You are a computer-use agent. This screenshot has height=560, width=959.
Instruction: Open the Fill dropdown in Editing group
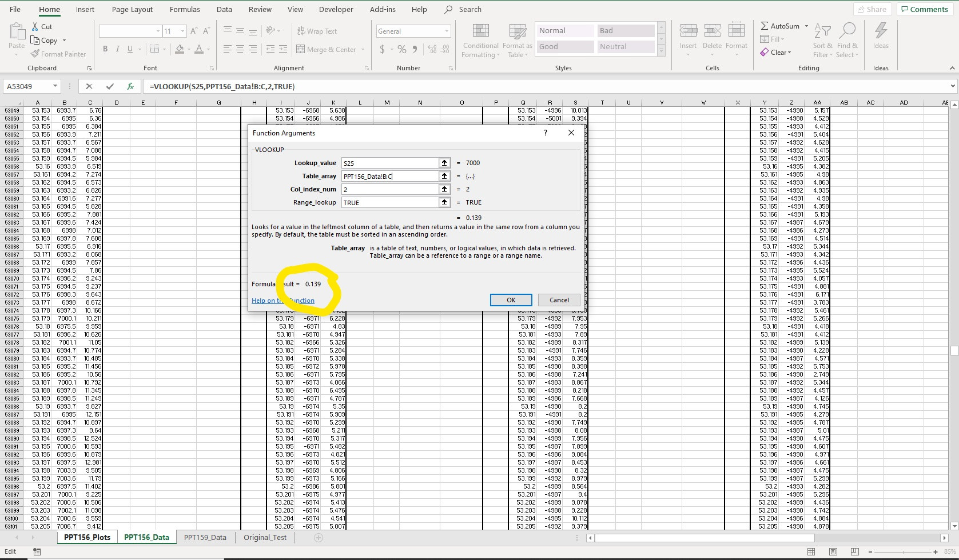[x=773, y=39]
